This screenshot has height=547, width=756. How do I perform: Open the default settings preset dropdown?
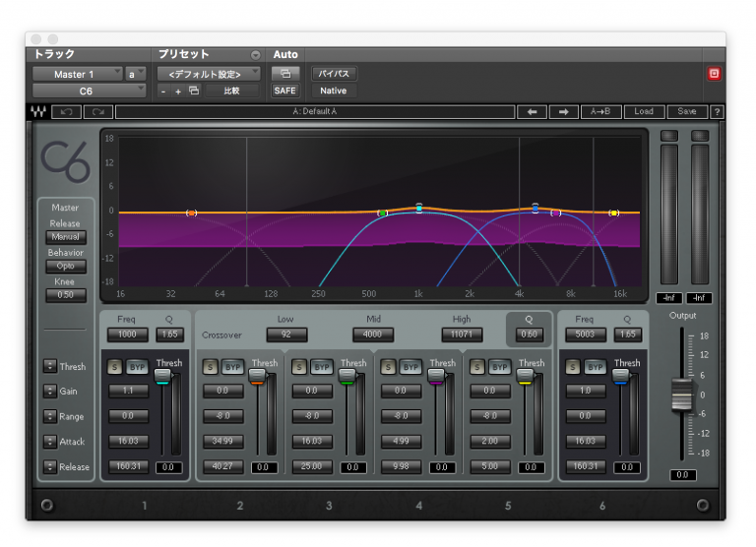click(x=209, y=74)
